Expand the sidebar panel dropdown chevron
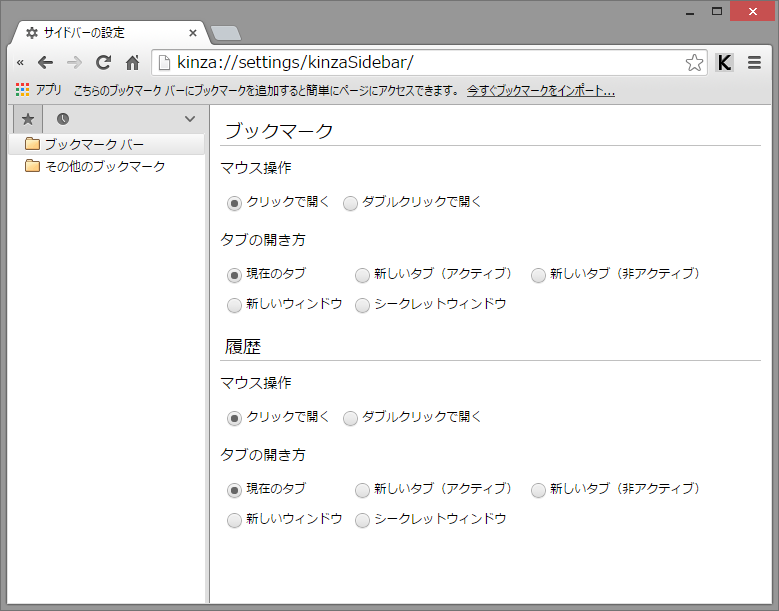Image resolution: width=779 pixels, height=611 pixels. (190, 119)
